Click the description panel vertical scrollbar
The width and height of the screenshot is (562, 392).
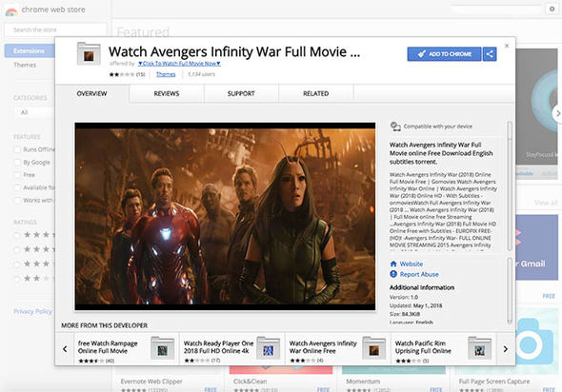pyautogui.click(x=510, y=186)
